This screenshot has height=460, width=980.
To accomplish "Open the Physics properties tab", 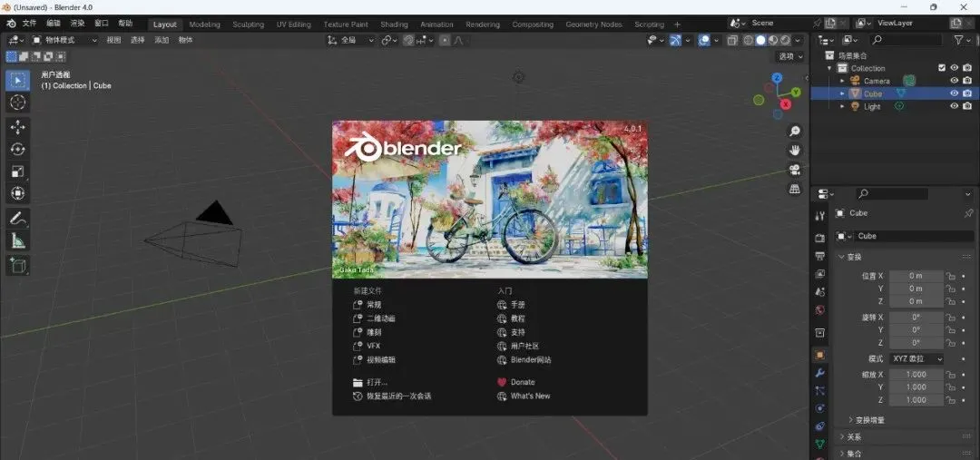I will [820, 408].
